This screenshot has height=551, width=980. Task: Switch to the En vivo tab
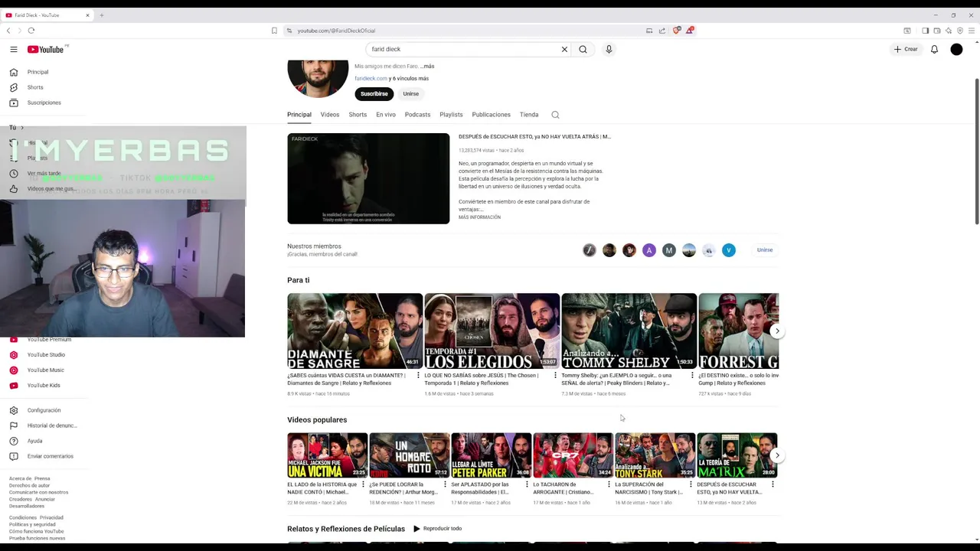[386, 115]
